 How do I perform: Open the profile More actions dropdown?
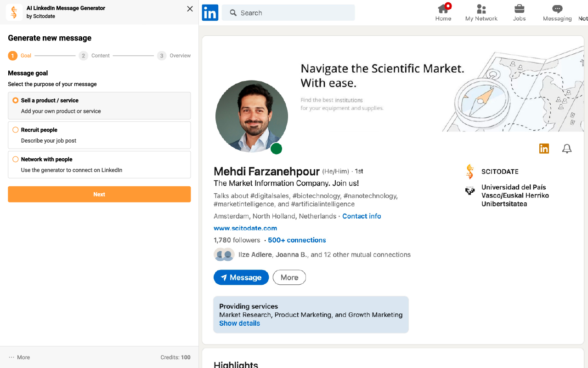coord(289,277)
